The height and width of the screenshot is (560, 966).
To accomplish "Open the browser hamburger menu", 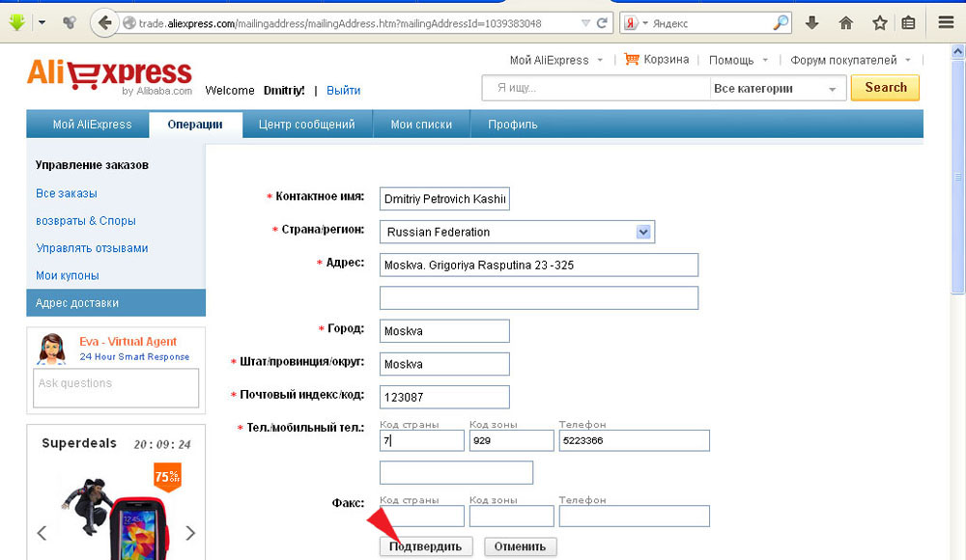I will click(947, 23).
